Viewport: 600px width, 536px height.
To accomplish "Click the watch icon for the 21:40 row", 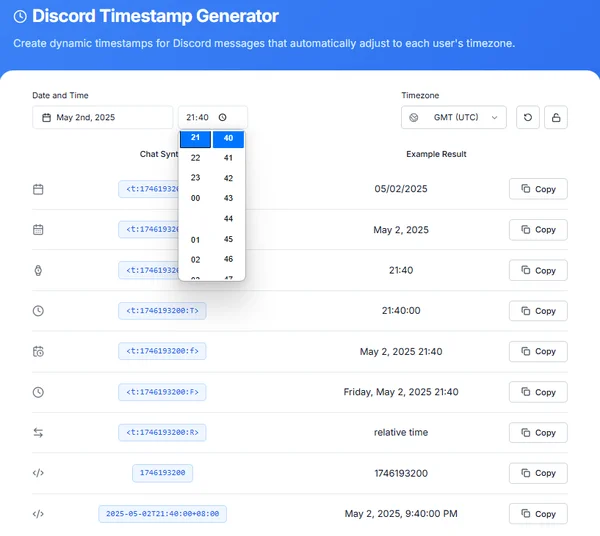I will click(x=38, y=270).
